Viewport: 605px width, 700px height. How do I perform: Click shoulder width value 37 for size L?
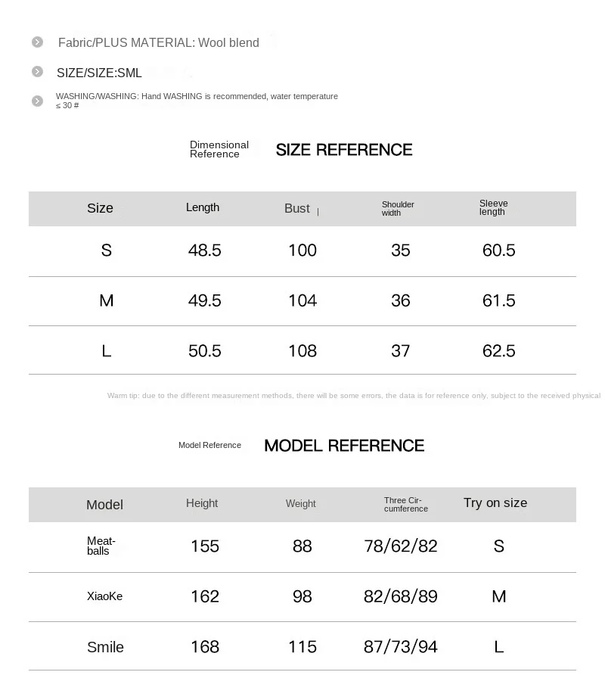point(401,351)
